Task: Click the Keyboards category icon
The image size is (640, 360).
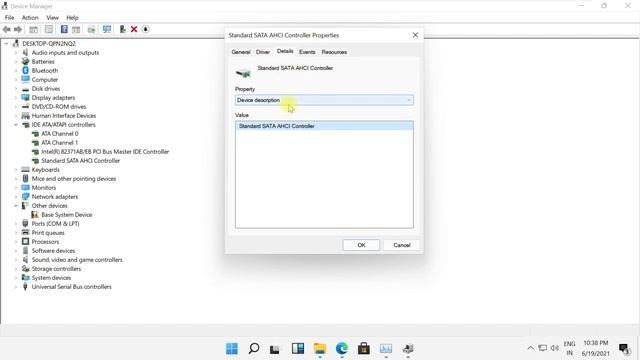Action: 25,170
